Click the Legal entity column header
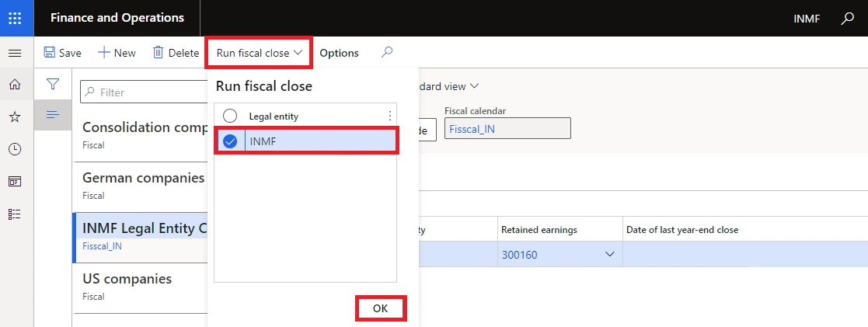 (x=274, y=117)
